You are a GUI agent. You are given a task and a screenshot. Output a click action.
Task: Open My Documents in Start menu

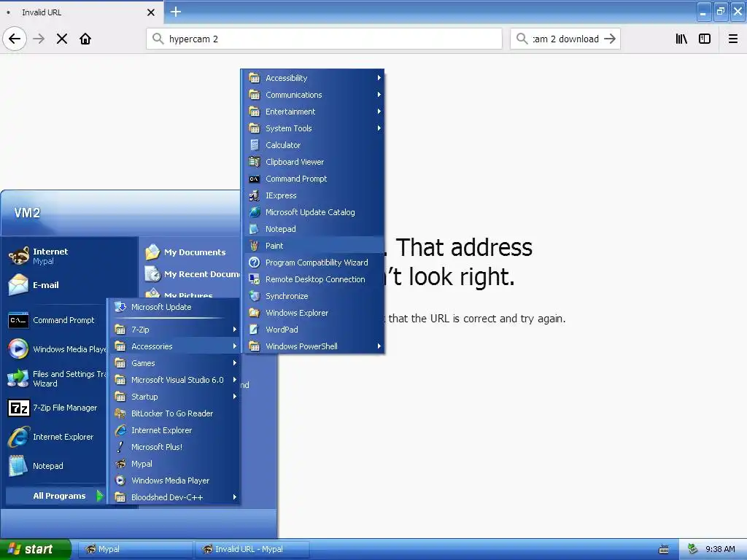click(x=192, y=252)
